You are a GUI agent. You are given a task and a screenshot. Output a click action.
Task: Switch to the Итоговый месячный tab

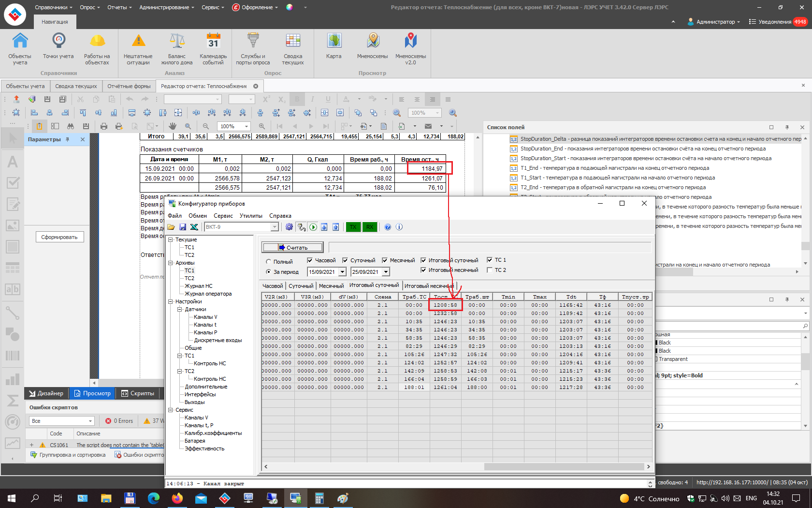point(429,286)
